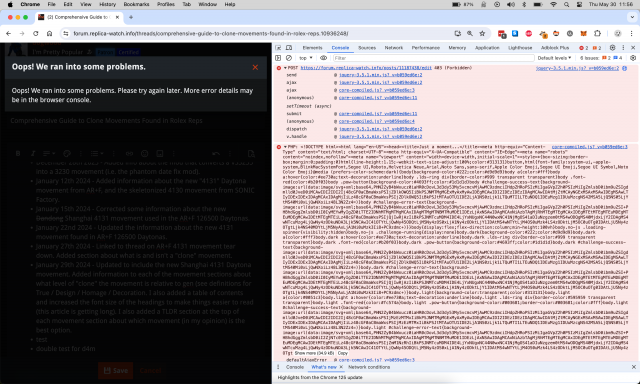The image size is (640, 384).
Task: Open the Adblock Plus panel
Action: click(x=555, y=48)
